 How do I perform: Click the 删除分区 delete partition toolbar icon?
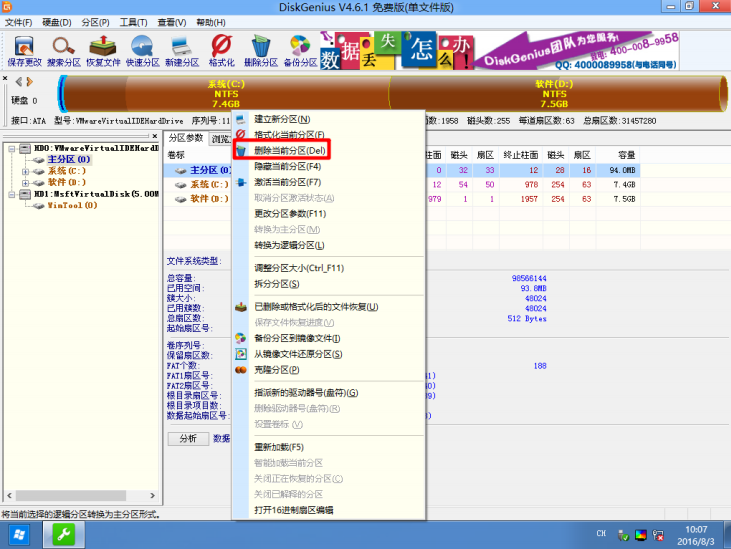pos(261,51)
